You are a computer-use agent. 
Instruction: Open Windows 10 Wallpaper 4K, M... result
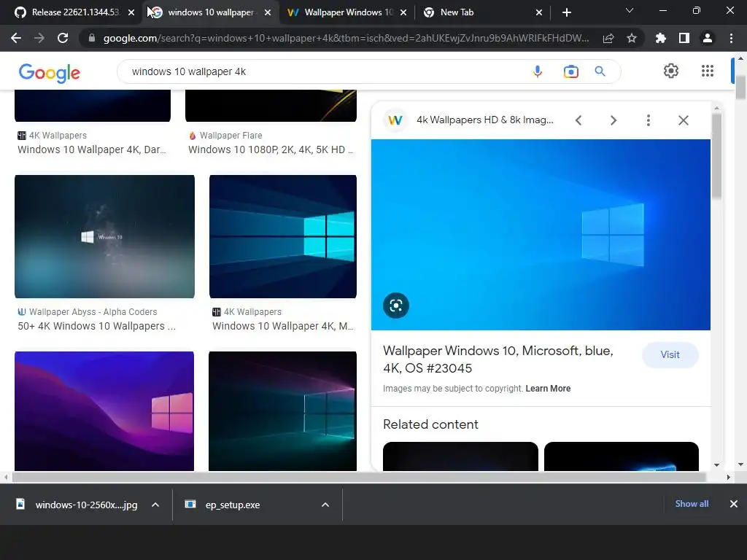pyautogui.click(x=283, y=326)
